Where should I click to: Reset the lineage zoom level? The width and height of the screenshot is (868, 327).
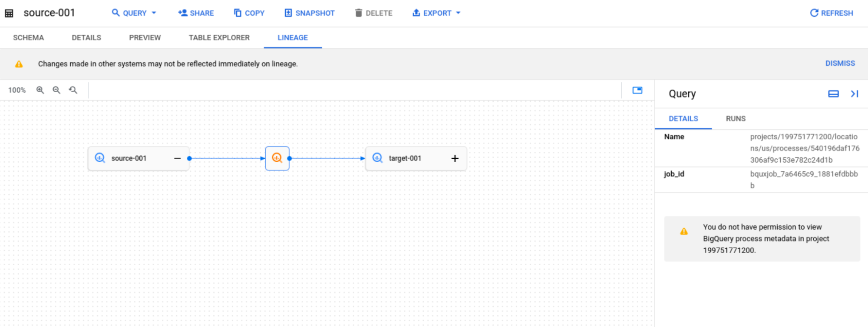coord(73,90)
